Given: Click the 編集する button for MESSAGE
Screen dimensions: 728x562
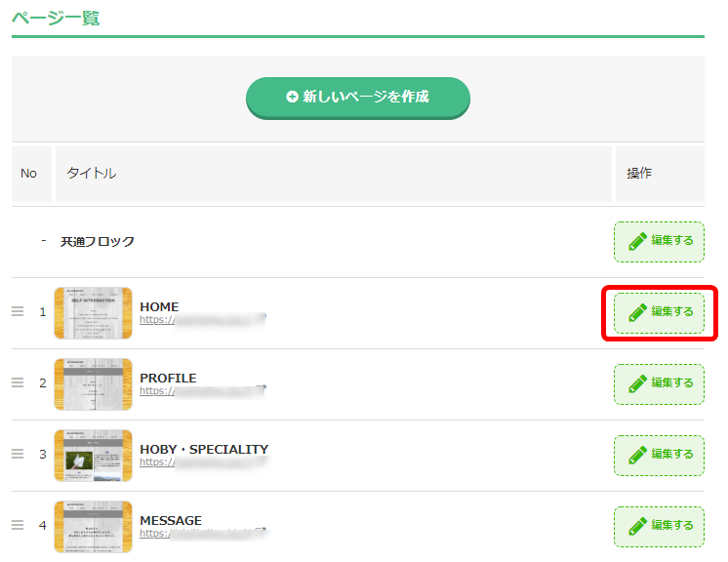Looking at the screenshot, I should point(659,526).
